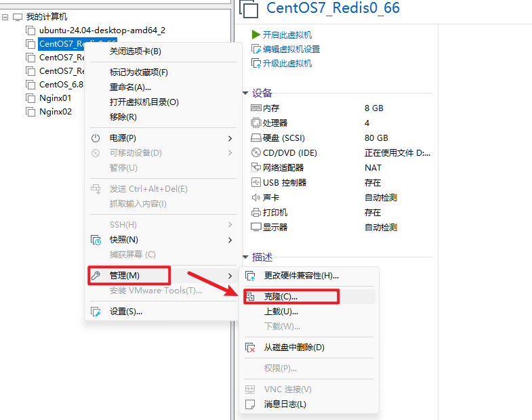Viewport: 532px width, 420px height.
Task: Click the 内存 memory icon
Action: pyautogui.click(x=255, y=108)
